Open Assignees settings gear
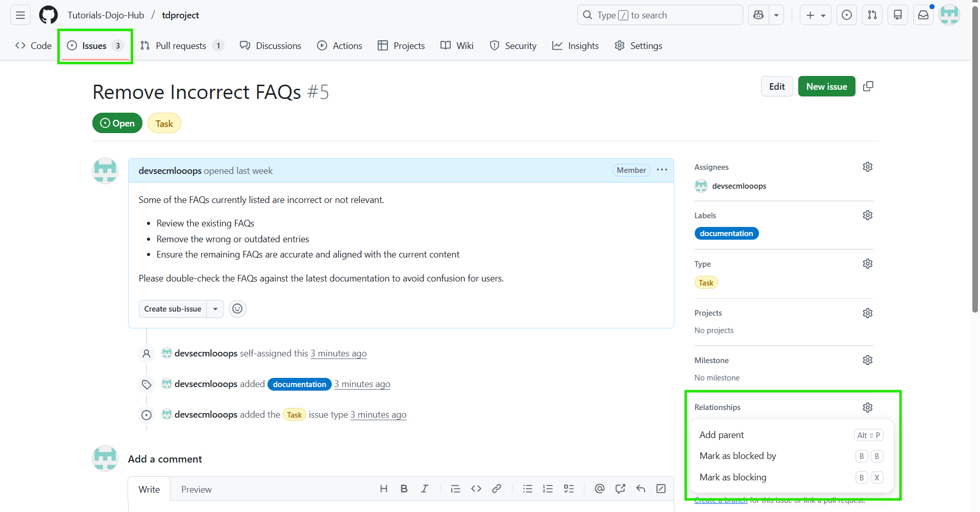 point(868,166)
